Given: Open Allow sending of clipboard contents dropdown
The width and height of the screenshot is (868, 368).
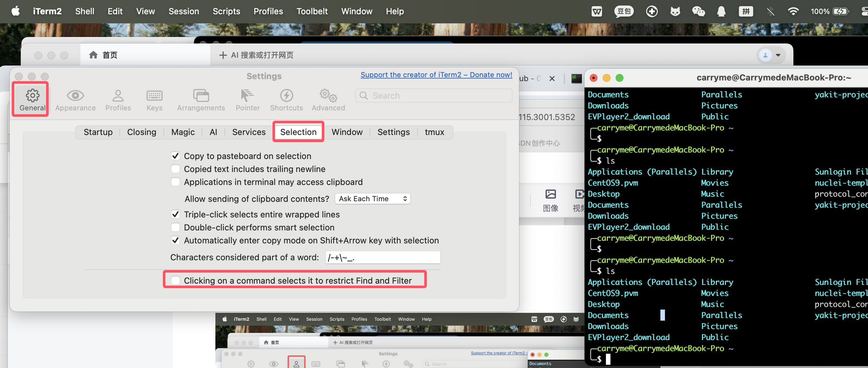Looking at the screenshot, I should (x=372, y=199).
